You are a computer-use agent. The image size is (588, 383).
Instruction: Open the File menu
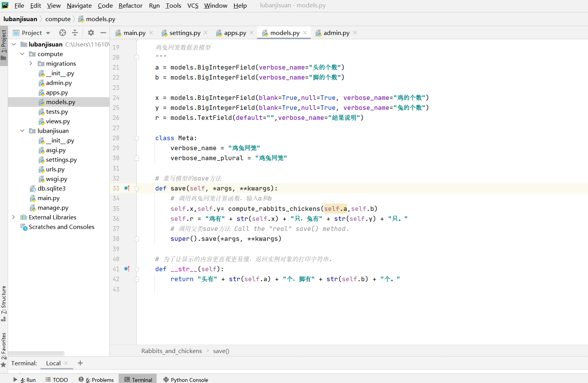pyautogui.click(x=19, y=5)
